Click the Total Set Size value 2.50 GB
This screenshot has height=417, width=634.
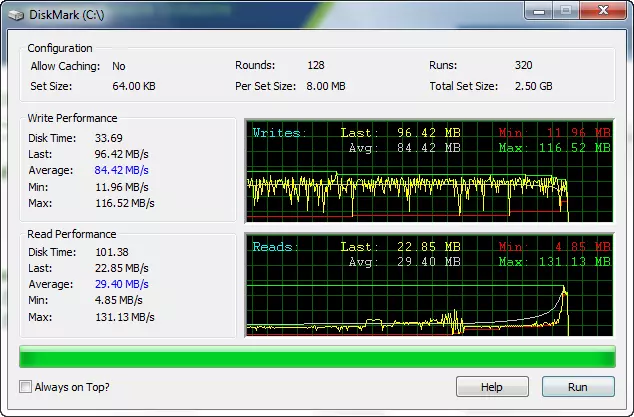[534, 86]
